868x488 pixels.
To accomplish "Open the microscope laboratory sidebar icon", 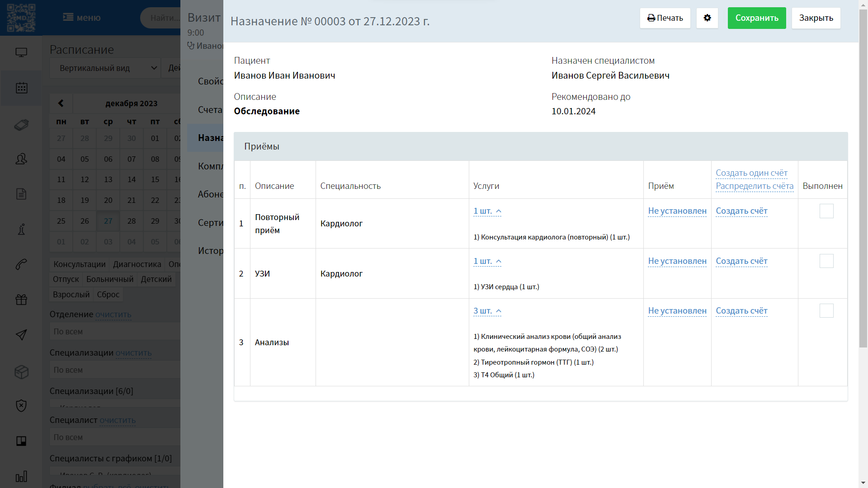I will [x=21, y=229].
